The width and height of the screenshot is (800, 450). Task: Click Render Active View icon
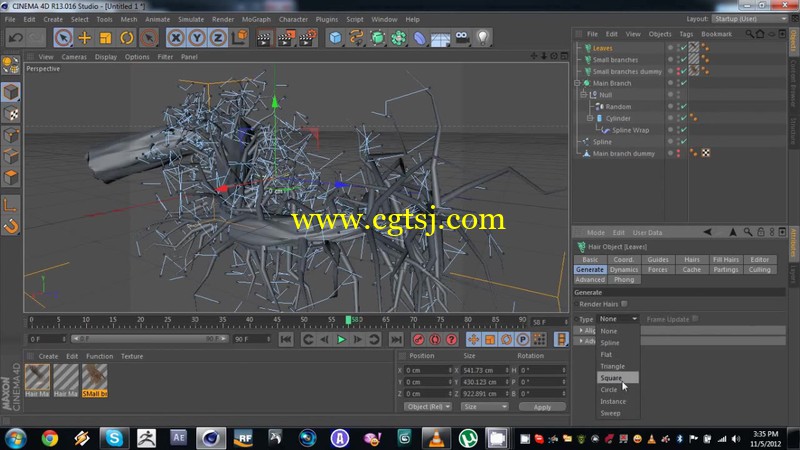264,38
